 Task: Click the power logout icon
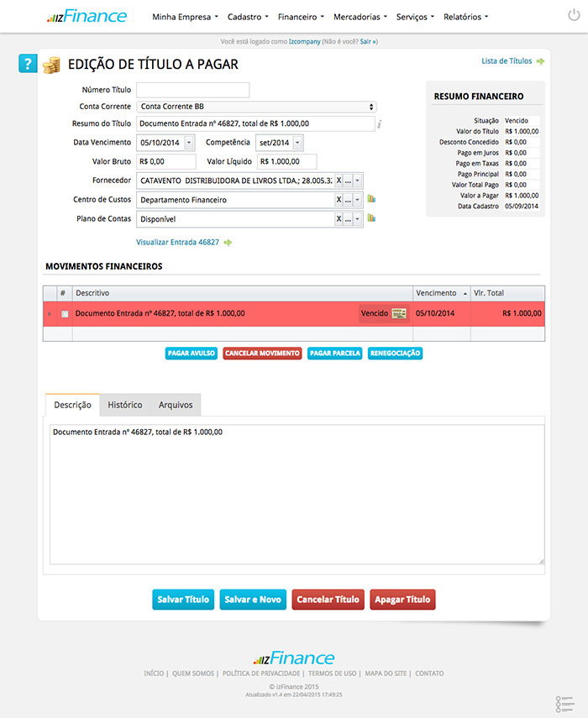point(573,16)
